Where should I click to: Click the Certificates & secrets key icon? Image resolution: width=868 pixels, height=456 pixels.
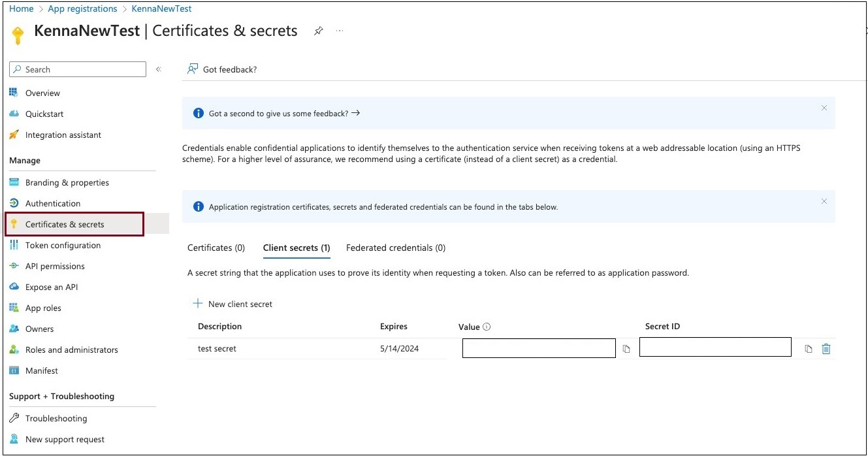tap(14, 224)
